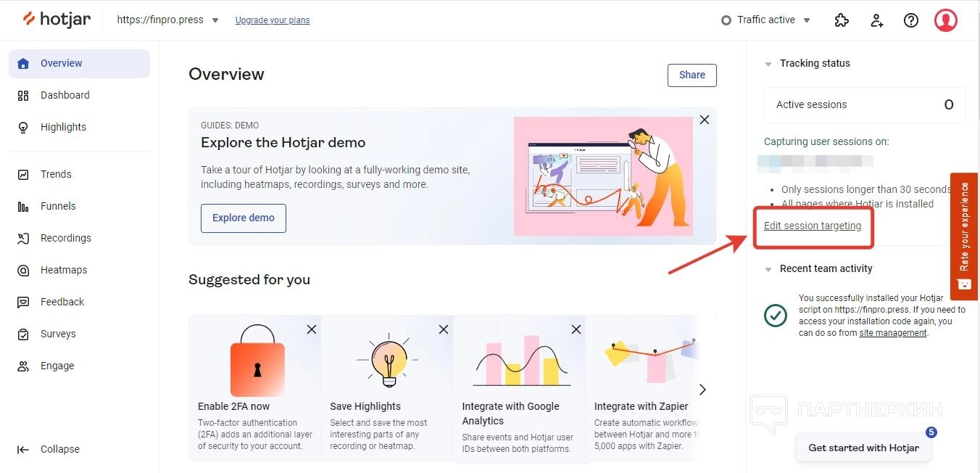Go to Recordings in sidebar
The image size is (980, 473).
click(x=65, y=238)
